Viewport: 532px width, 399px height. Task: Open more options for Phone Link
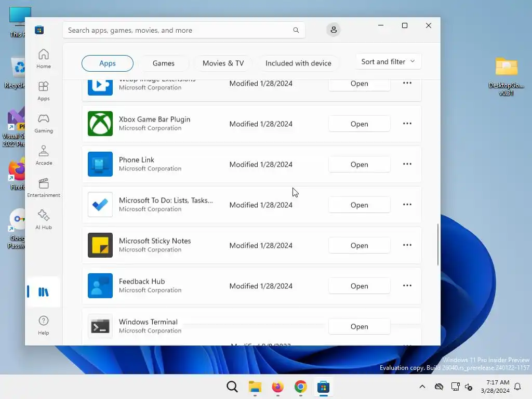coord(407,164)
